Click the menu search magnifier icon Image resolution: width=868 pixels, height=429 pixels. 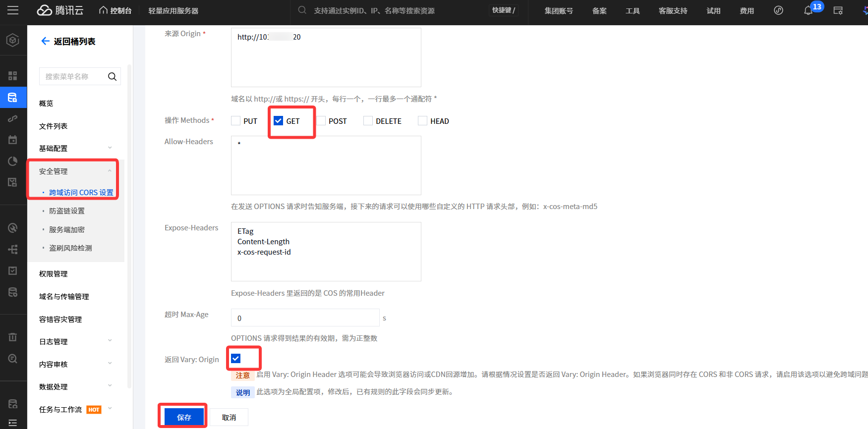coord(112,76)
